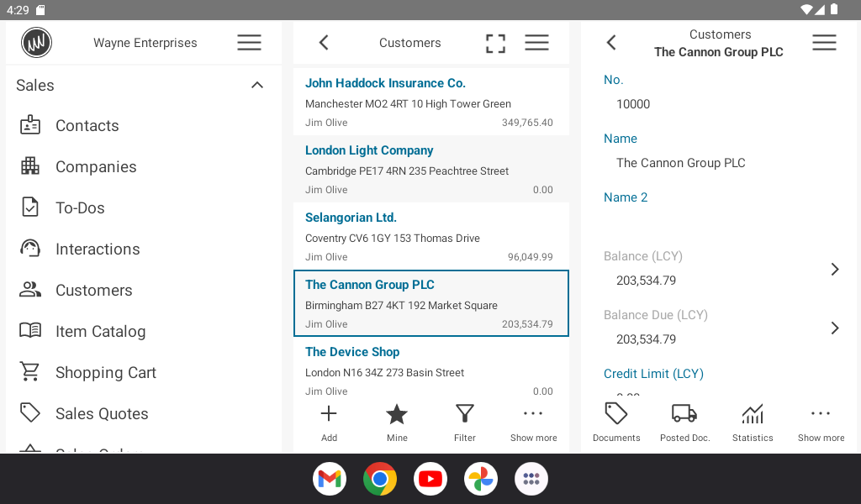Show more actions on customer card
The height and width of the screenshot is (504, 861).
point(821,423)
